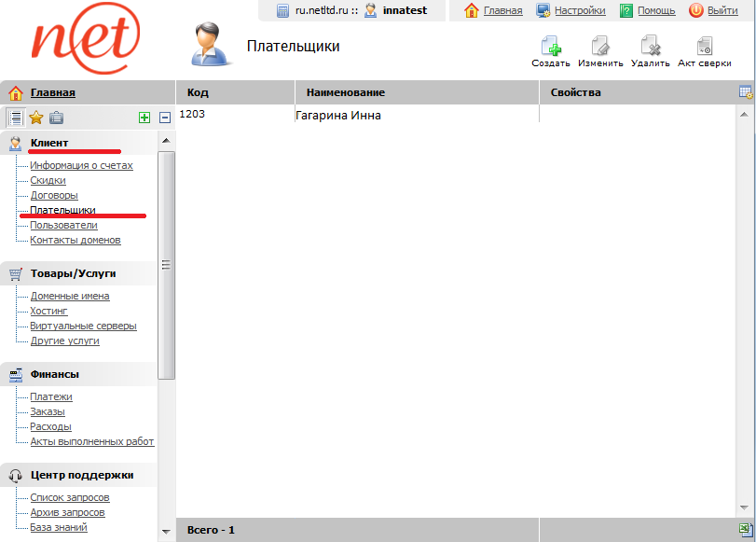The width and height of the screenshot is (756, 542).
Task: Go to Договоры in Клиент section
Action: [x=54, y=195]
